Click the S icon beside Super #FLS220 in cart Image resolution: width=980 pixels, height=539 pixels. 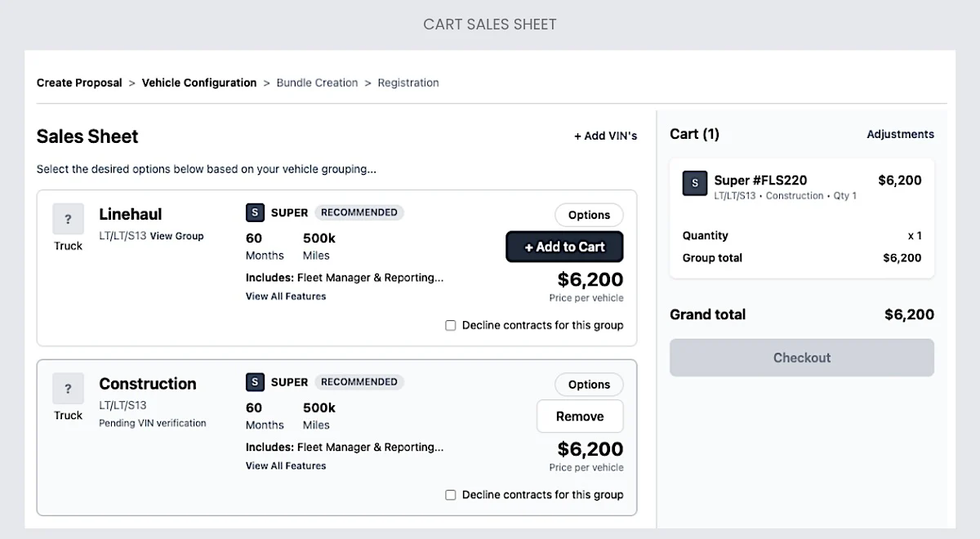point(695,184)
